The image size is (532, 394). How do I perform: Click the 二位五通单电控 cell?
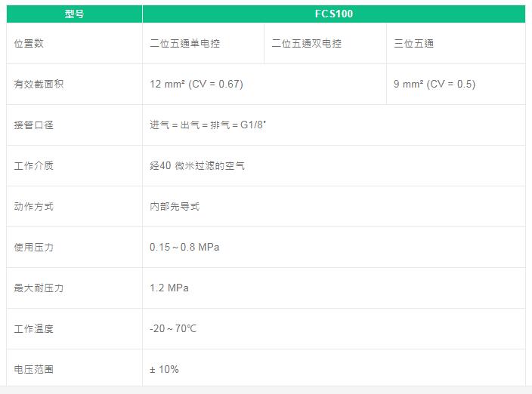(x=185, y=44)
